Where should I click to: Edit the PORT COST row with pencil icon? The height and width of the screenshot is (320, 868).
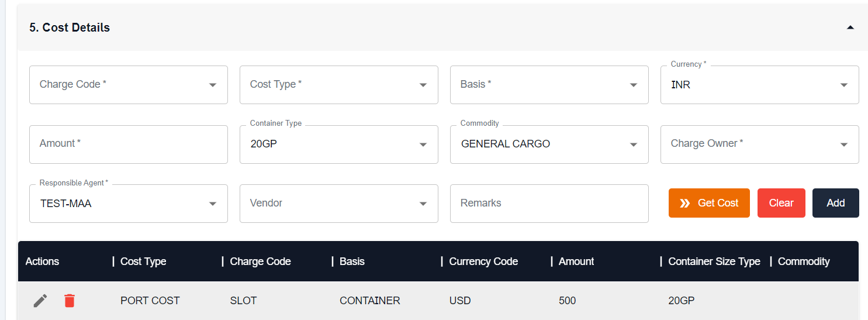40,301
